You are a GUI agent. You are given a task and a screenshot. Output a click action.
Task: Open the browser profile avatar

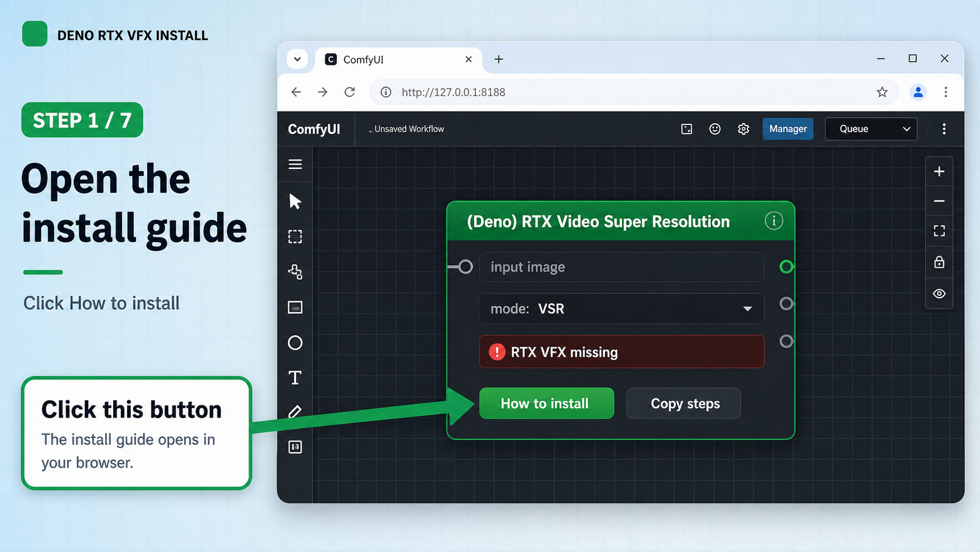point(918,92)
